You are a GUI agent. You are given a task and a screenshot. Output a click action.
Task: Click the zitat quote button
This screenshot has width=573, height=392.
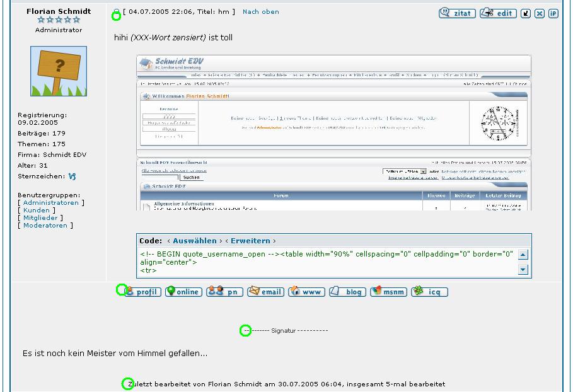tap(457, 13)
